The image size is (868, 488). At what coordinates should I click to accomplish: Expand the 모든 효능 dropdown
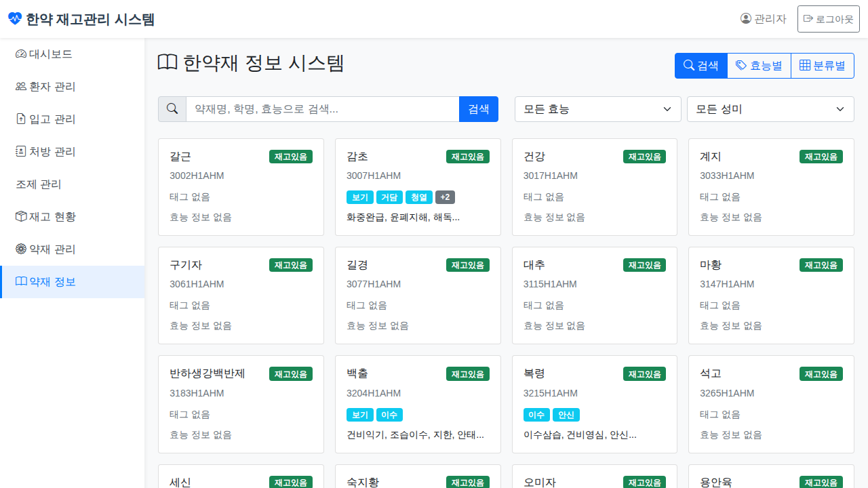point(597,109)
